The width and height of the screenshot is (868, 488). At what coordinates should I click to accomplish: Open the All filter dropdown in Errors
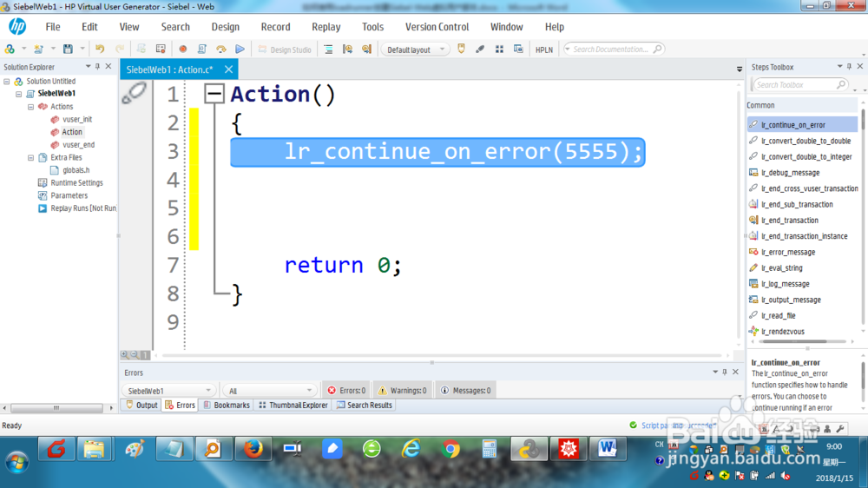(x=269, y=391)
